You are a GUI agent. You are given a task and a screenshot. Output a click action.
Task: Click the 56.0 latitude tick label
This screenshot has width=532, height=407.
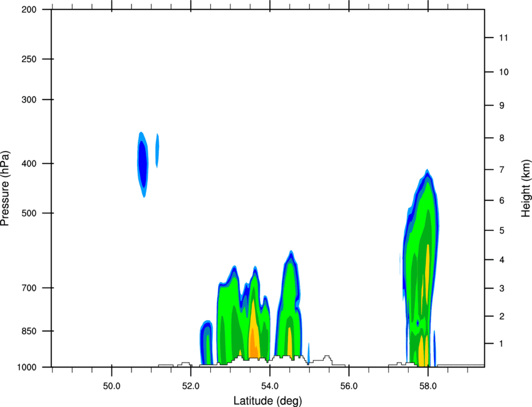(349, 386)
